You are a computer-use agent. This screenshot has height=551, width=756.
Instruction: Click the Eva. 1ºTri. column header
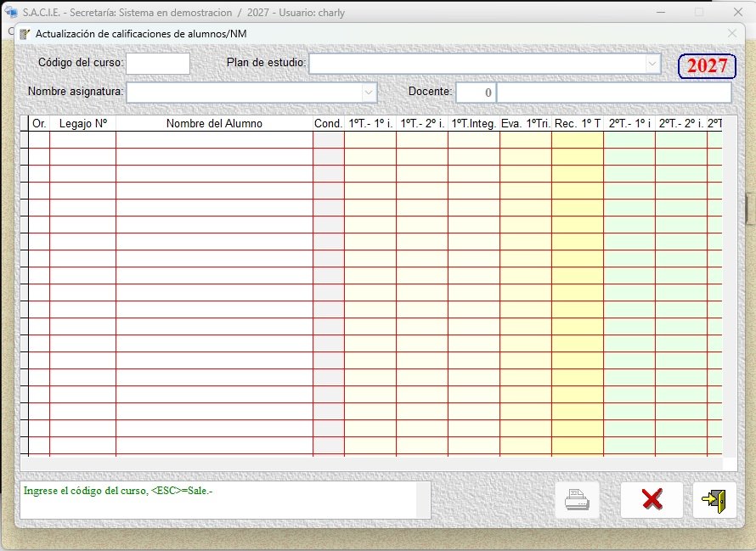526,124
